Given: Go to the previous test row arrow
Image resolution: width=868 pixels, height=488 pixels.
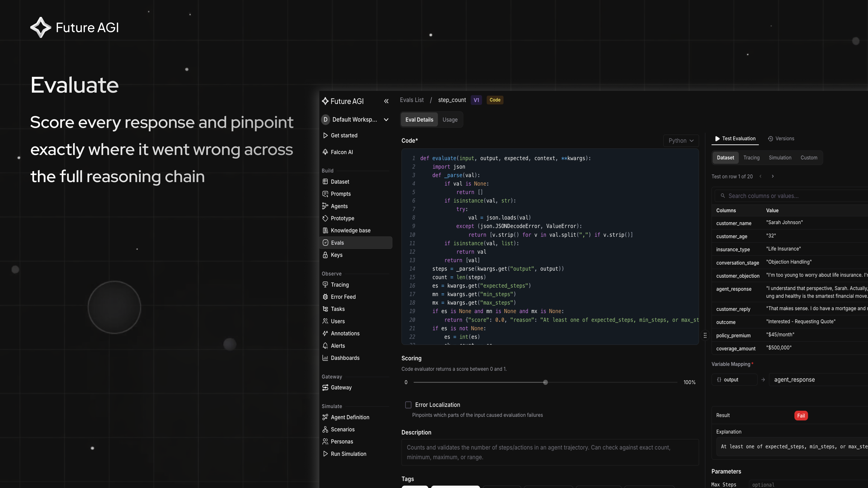Looking at the screenshot, I should coord(760,176).
